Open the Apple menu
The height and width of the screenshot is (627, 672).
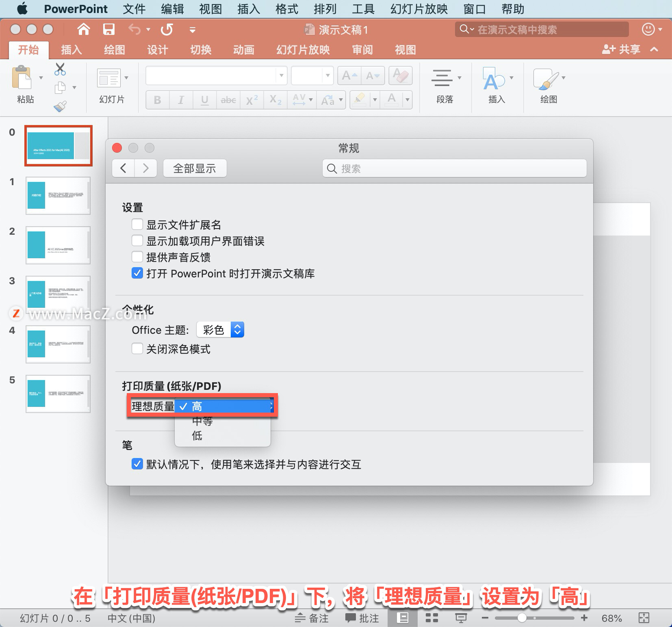[22, 9]
